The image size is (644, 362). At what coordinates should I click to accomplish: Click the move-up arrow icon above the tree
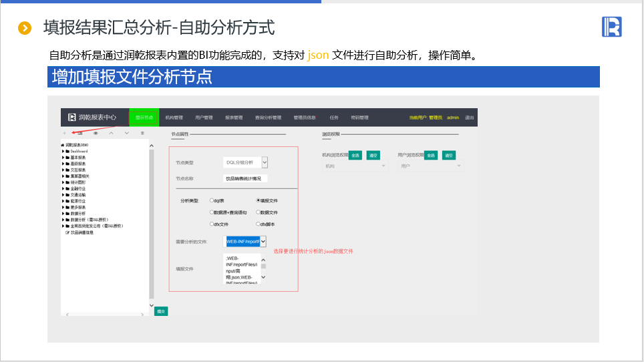point(111,133)
